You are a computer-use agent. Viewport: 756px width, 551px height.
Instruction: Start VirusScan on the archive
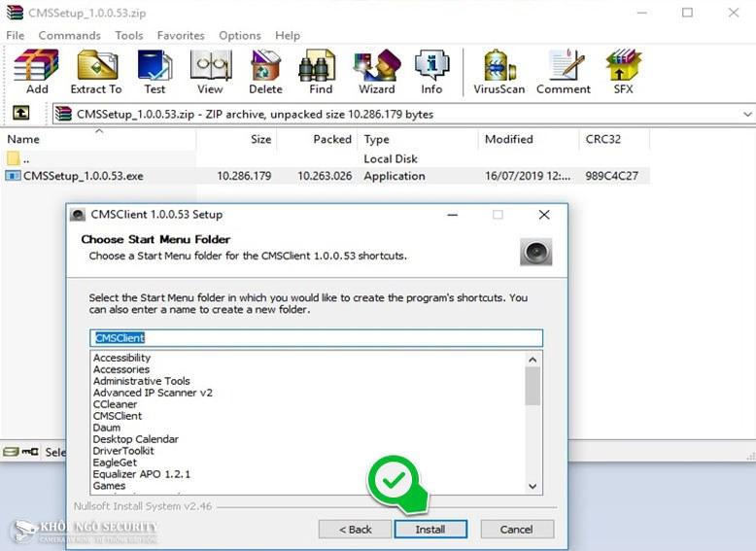[x=499, y=71]
